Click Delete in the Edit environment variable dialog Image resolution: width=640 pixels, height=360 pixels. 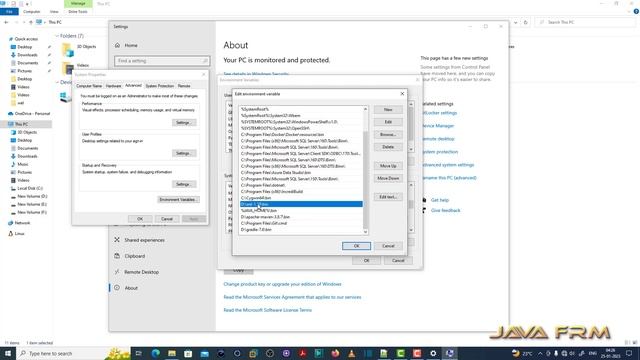tap(388, 147)
